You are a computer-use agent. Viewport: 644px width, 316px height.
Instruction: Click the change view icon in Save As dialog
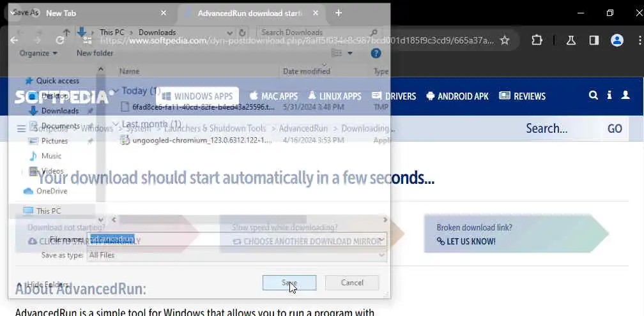pos(337,53)
